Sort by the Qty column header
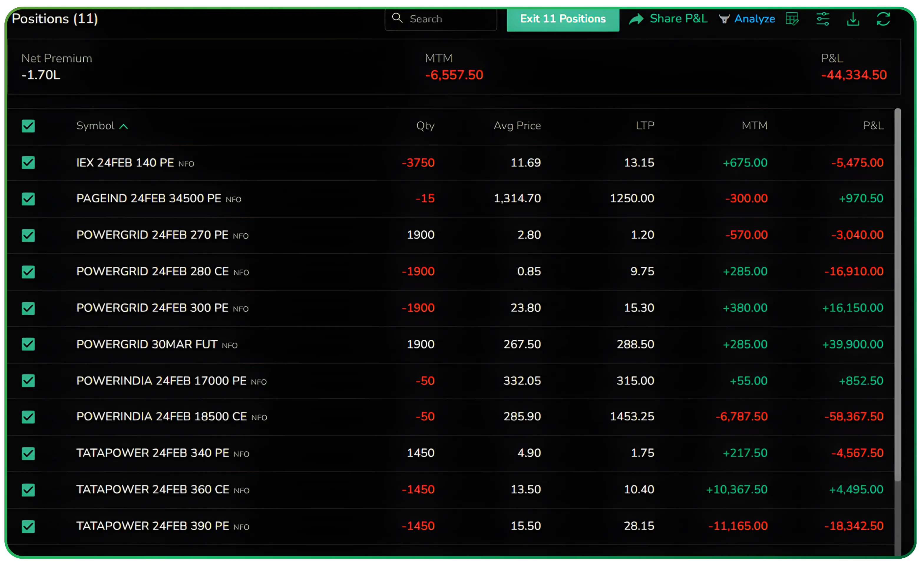This screenshot has height=566, width=924. [425, 126]
